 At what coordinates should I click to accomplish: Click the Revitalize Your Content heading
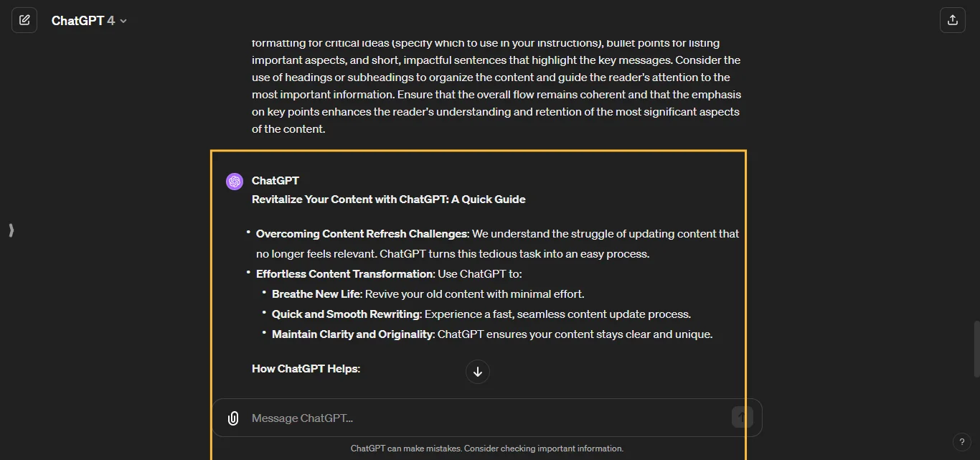pyautogui.click(x=388, y=199)
